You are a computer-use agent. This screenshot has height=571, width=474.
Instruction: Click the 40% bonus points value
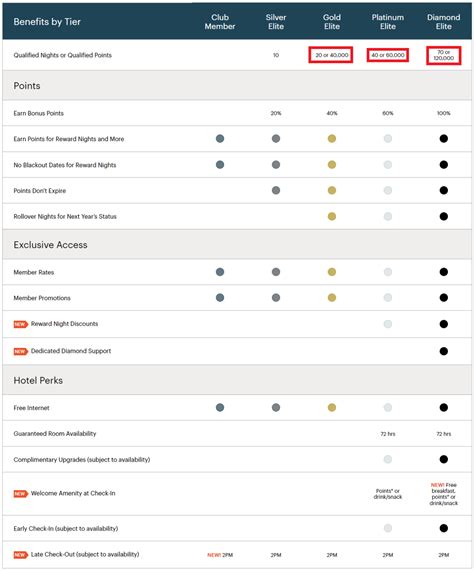[332, 114]
